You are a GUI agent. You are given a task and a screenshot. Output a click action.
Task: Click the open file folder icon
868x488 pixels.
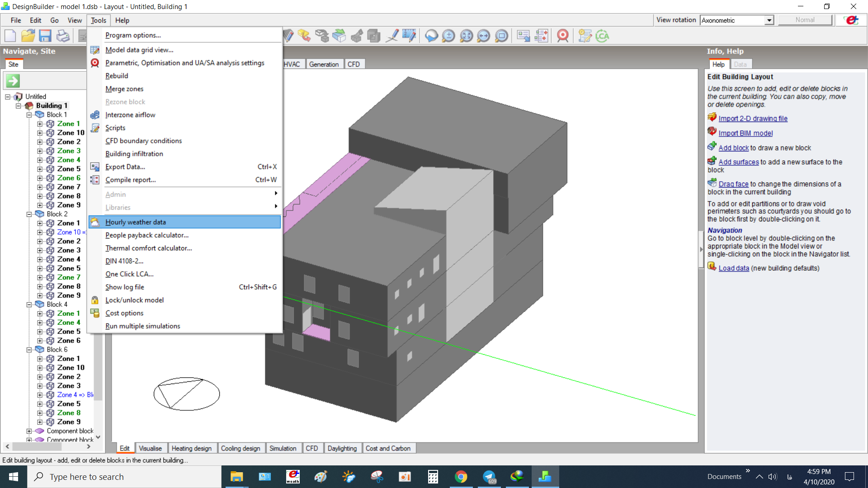(x=28, y=36)
